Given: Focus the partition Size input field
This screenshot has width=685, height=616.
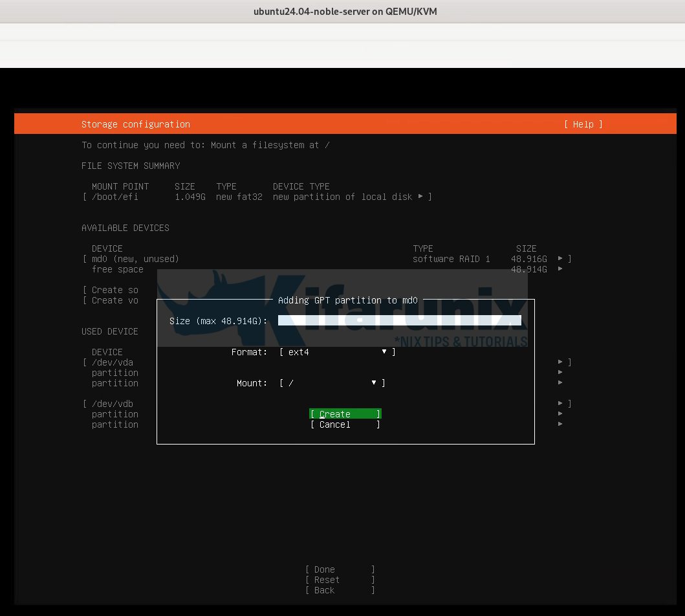Looking at the screenshot, I should (399, 321).
